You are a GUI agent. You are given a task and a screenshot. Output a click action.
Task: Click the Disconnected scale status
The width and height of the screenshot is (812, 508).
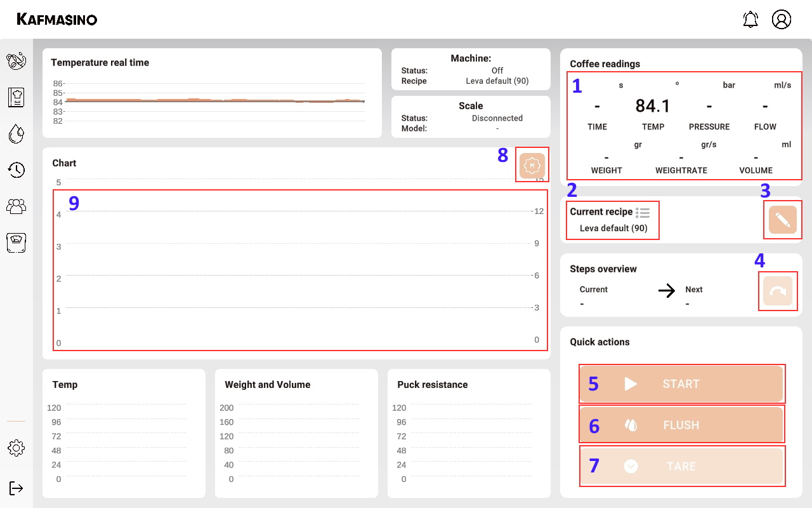(x=497, y=118)
